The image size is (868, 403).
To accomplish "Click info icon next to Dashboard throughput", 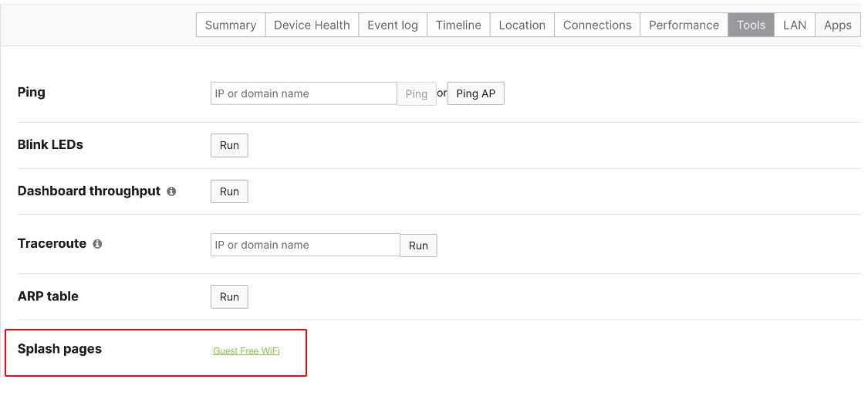I will point(171,191).
